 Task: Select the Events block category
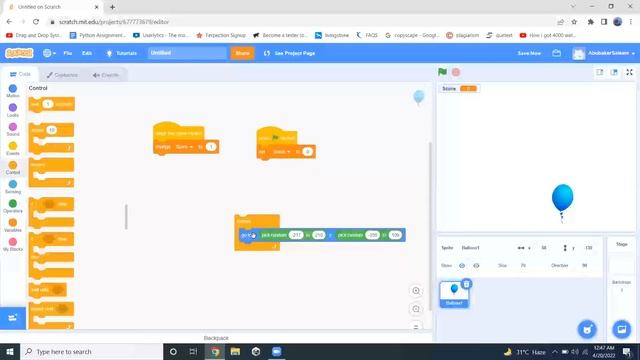click(13, 149)
